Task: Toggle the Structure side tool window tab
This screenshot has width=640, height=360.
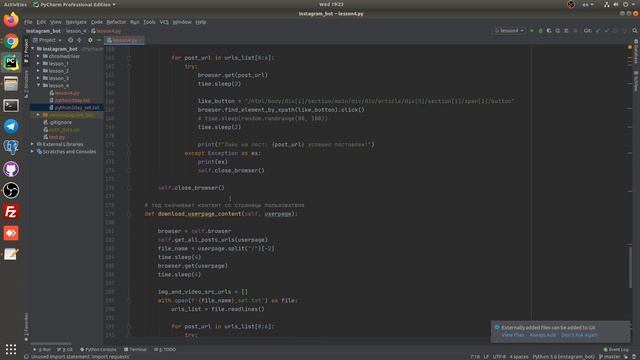Action: coord(26,84)
